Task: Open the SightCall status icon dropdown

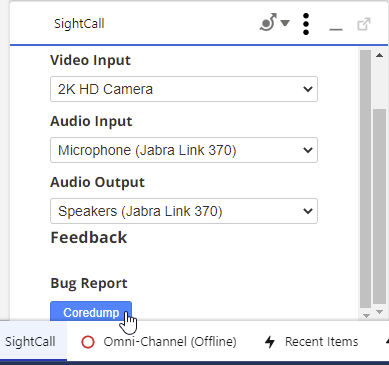Action: [275, 23]
